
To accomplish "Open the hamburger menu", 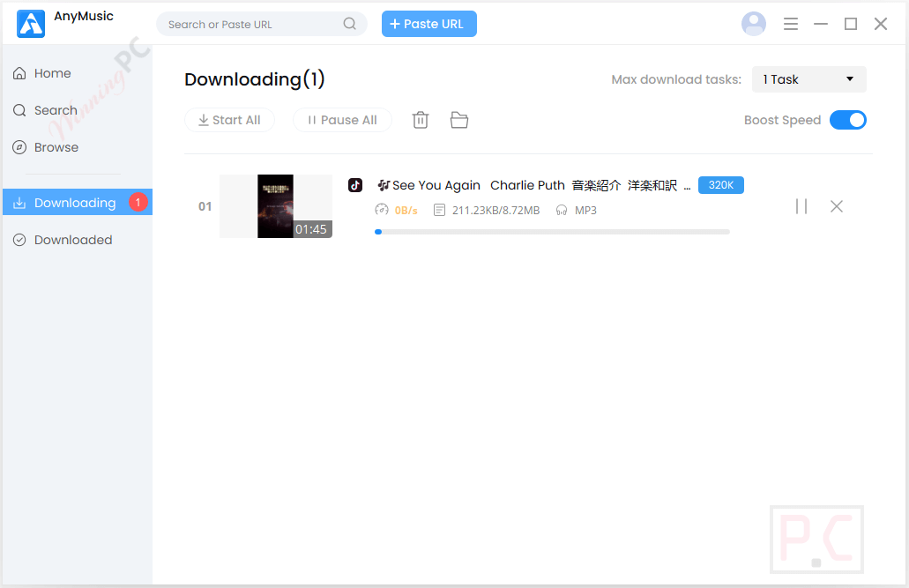I will pyautogui.click(x=791, y=24).
